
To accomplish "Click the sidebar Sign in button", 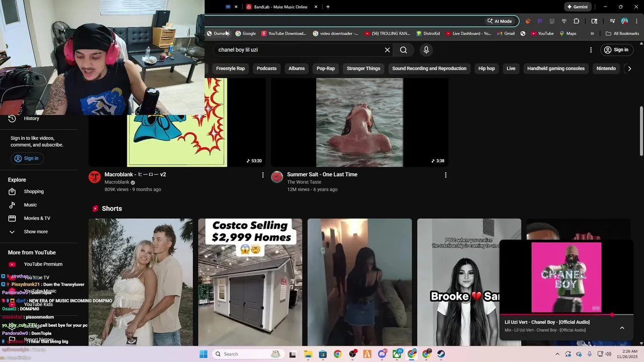I will coord(26,158).
